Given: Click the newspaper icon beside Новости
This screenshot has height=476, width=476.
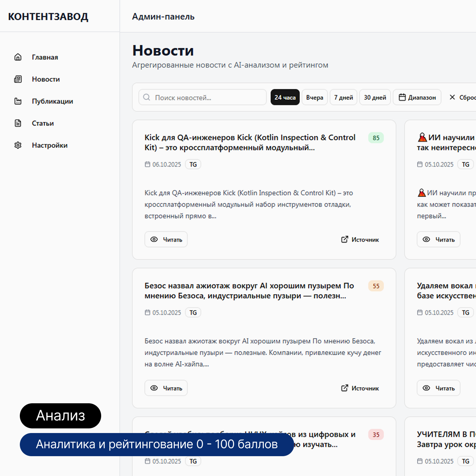Looking at the screenshot, I should pyautogui.click(x=18, y=79).
